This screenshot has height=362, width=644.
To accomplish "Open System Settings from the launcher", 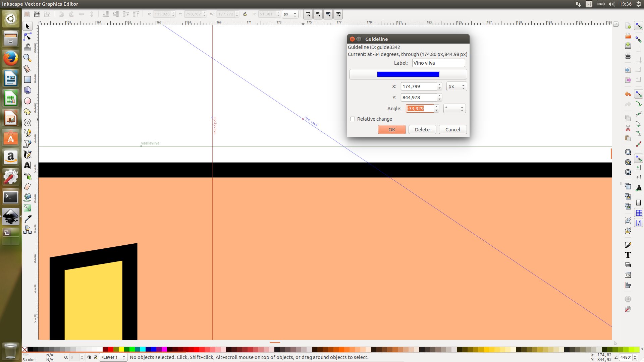I will click(11, 177).
